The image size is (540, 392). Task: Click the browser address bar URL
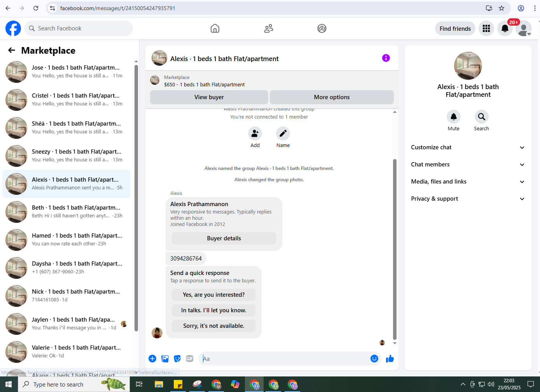(x=117, y=8)
